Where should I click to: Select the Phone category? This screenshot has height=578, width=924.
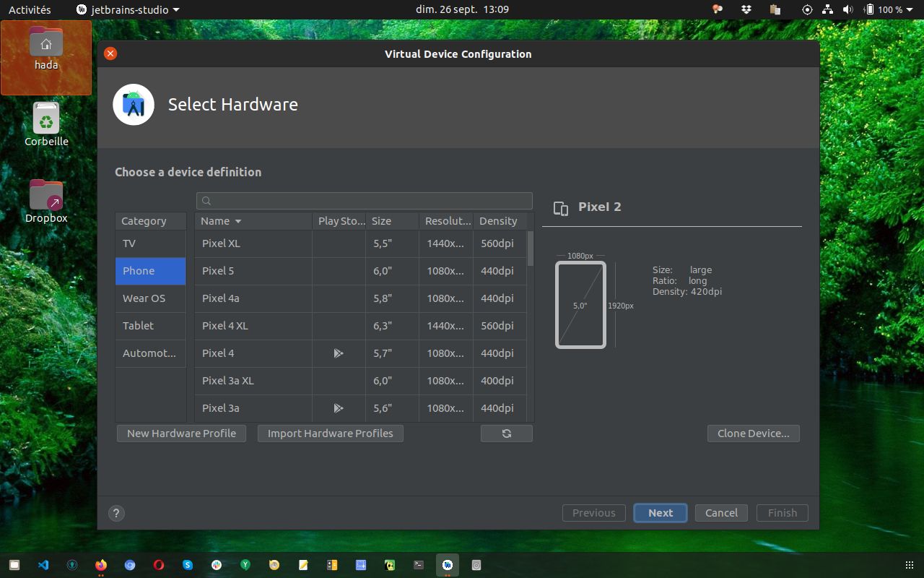[151, 271]
